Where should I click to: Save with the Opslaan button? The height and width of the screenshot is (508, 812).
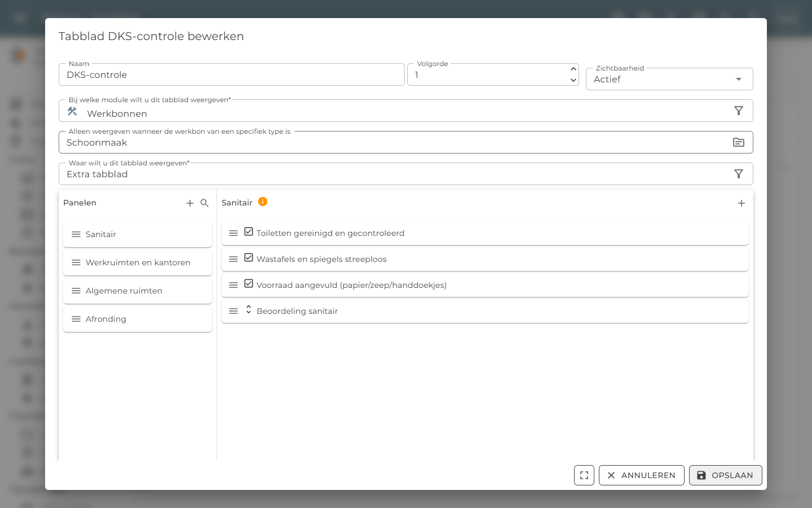pyautogui.click(x=726, y=475)
